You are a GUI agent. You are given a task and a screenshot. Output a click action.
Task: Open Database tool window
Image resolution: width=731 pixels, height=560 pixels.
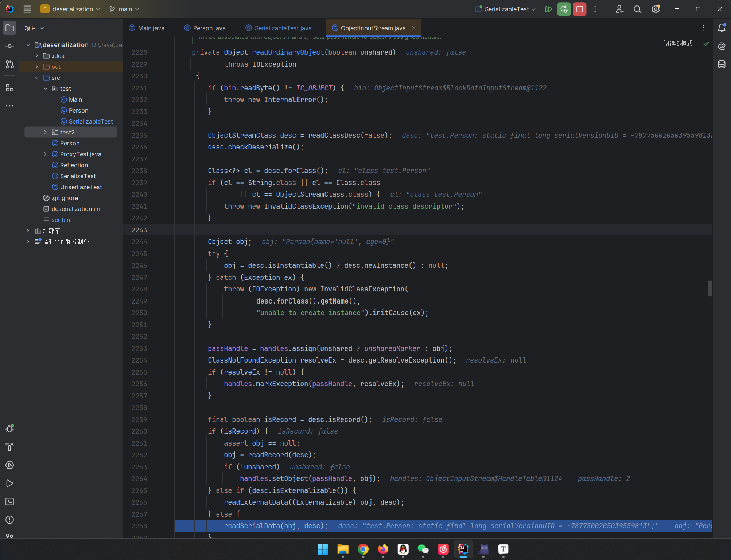click(722, 64)
